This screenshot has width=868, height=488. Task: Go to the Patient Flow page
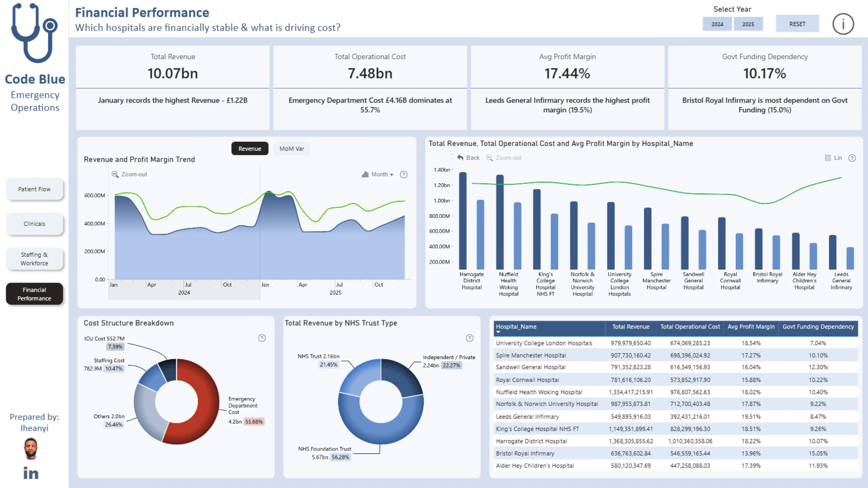click(x=34, y=189)
